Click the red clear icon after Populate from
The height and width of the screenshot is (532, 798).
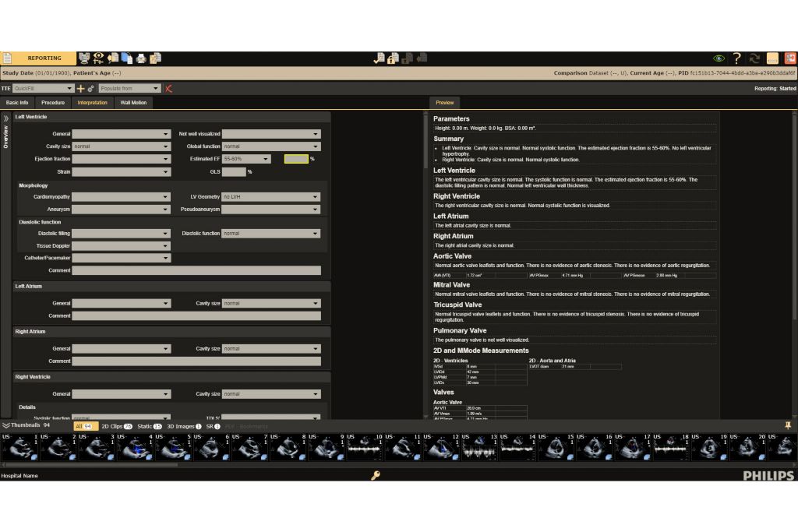(x=169, y=89)
